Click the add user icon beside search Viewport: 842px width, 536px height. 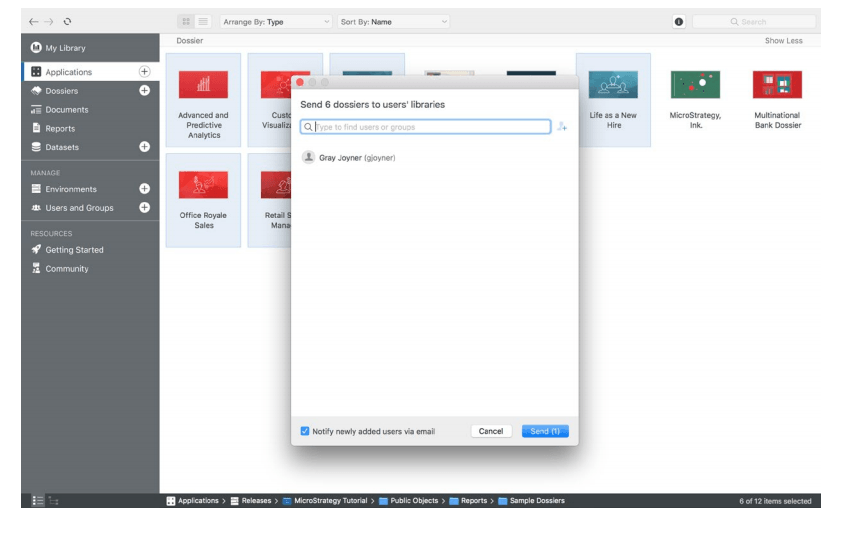tap(562, 127)
